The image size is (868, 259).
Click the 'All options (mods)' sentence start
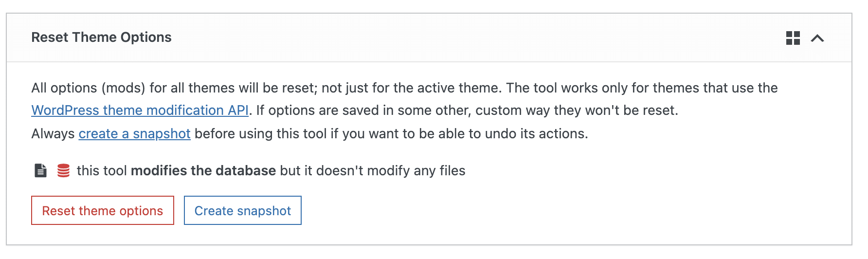(89, 88)
